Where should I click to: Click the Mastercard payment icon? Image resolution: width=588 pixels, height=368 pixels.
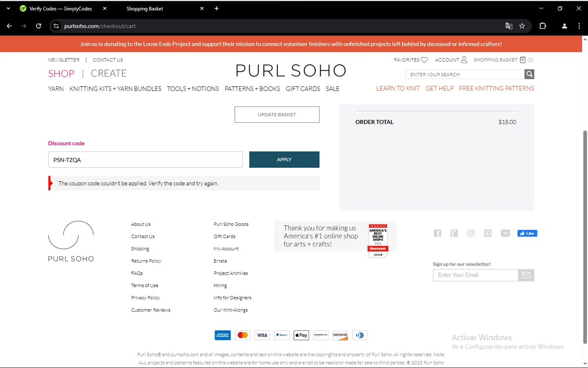[243, 335]
